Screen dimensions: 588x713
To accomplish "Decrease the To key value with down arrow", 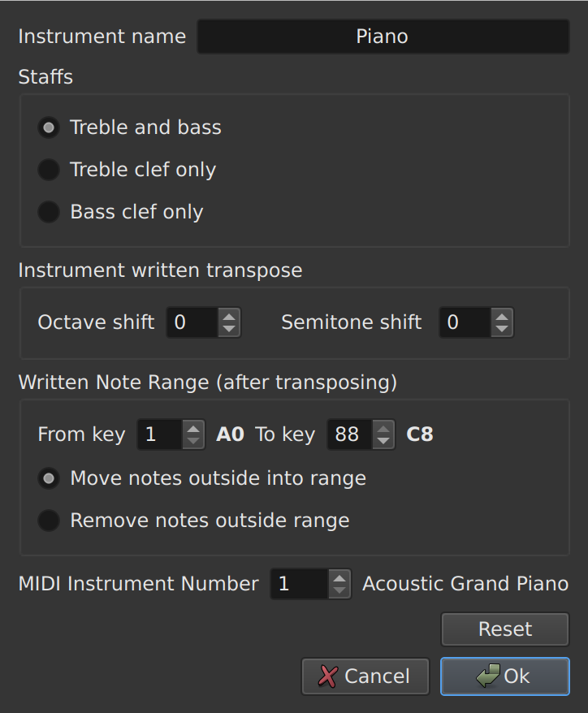I will point(383,440).
